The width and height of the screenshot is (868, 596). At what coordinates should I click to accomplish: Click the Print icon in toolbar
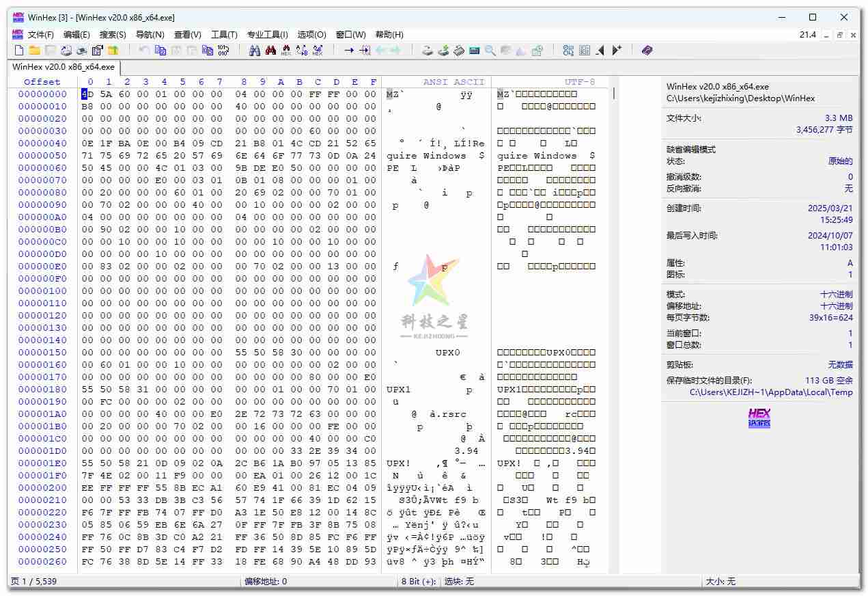81,51
